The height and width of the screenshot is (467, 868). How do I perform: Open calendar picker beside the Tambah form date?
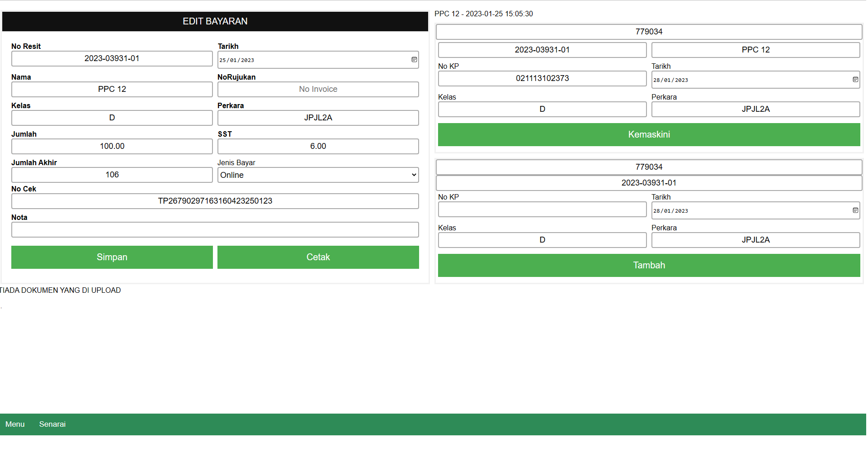pos(855,210)
